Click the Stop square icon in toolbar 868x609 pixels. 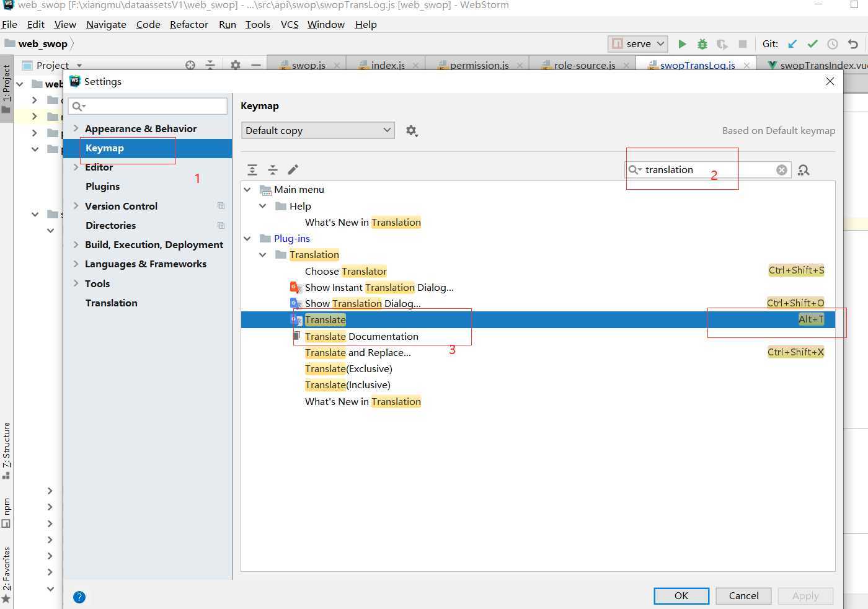(743, 44)
